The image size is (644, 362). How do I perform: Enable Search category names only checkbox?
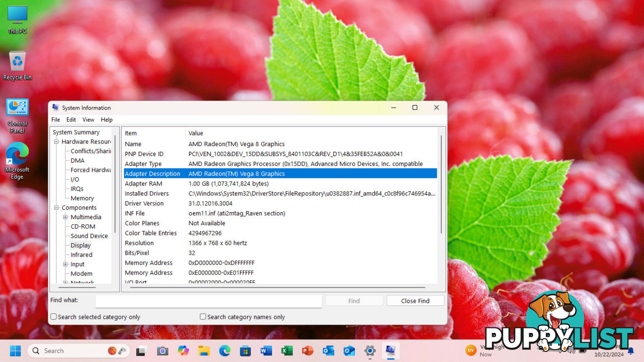point(203,317)
